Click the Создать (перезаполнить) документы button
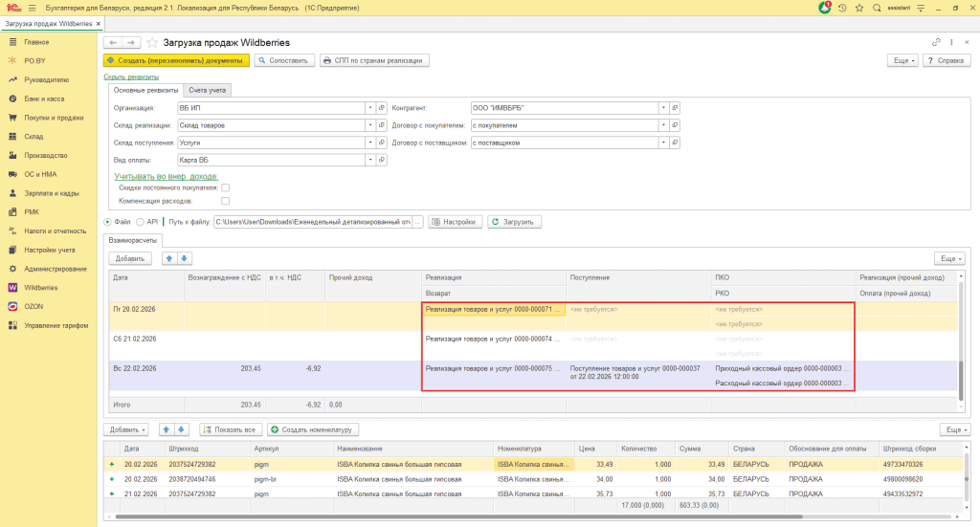 point(176,60)
